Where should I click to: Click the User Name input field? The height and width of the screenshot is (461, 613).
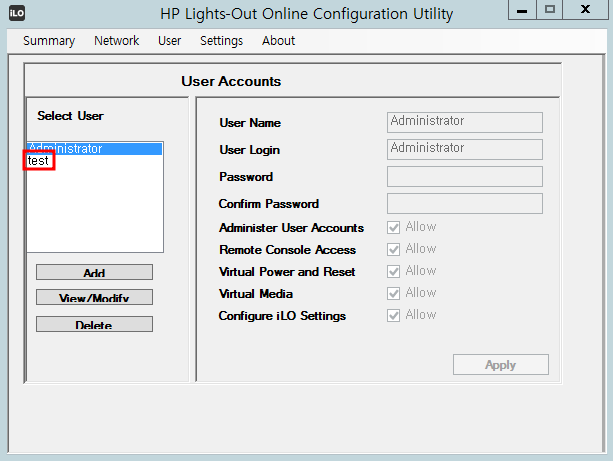[x=465, y=122]
